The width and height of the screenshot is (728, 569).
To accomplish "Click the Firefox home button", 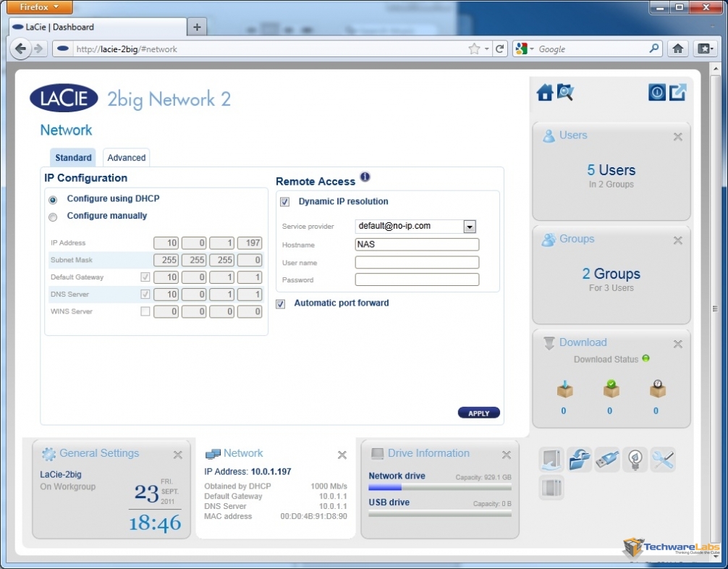I will click(678, 49).
